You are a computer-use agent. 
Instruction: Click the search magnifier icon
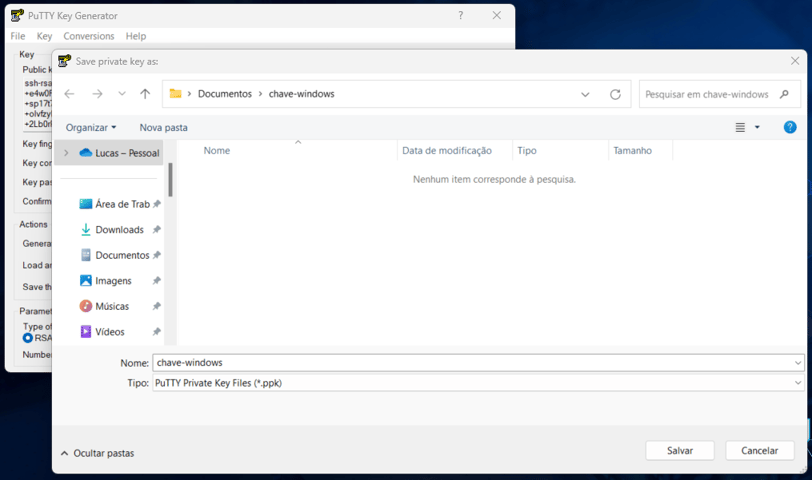[785, 94]
